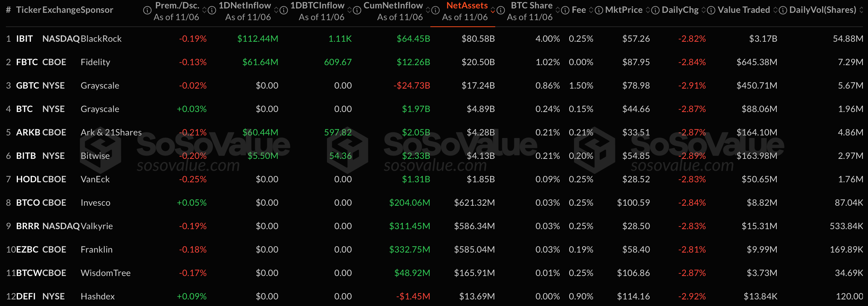Open info icon before Prem./Dsc. header
This screenshot has width=868, height=306.
[x=147, y=10]
